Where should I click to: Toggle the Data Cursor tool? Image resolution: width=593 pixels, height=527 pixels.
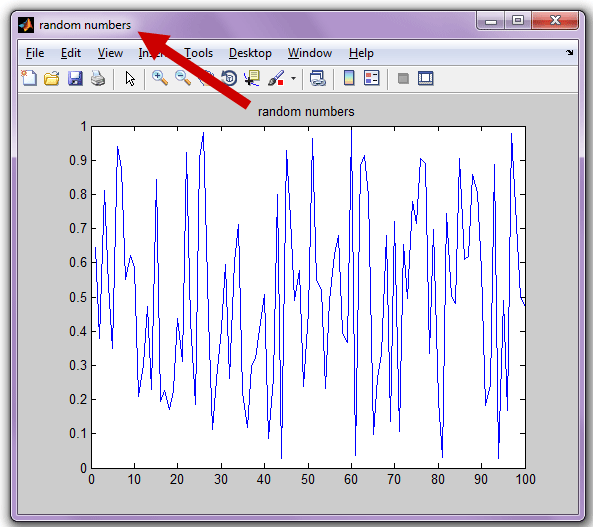point(252,78)
